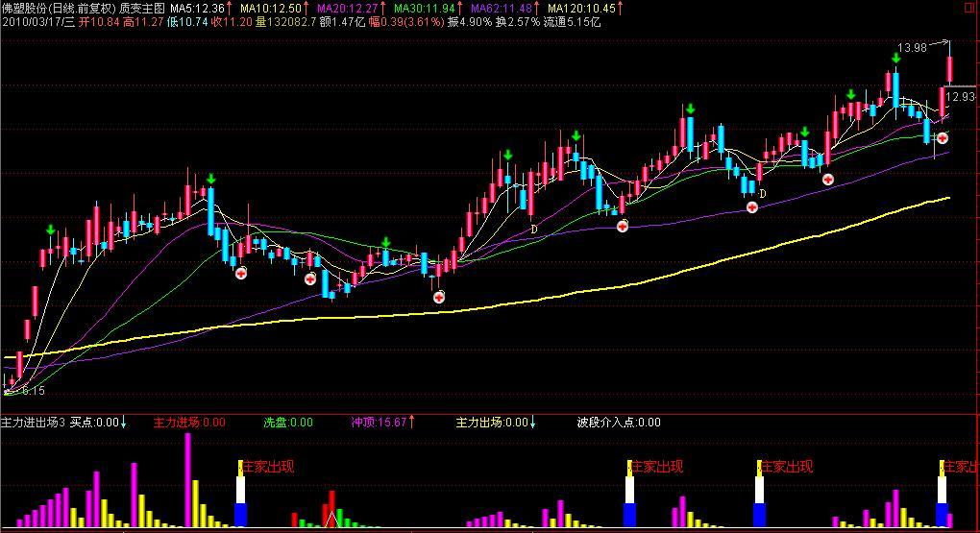This screenshot has width=980, height=533.
Task: Click the second 主家出现 label from left
Action: tap(657, 467)
